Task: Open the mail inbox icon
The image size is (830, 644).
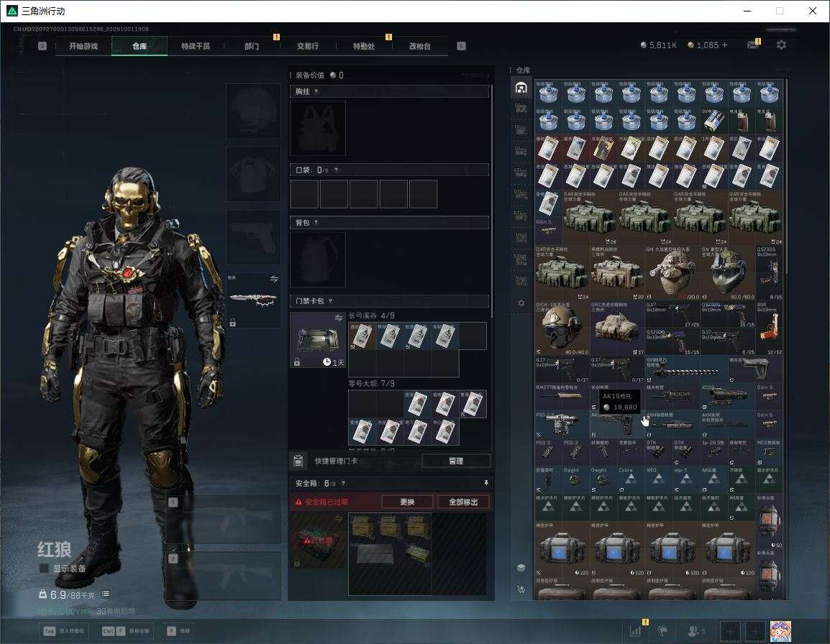Action: [x=753, y=45]
